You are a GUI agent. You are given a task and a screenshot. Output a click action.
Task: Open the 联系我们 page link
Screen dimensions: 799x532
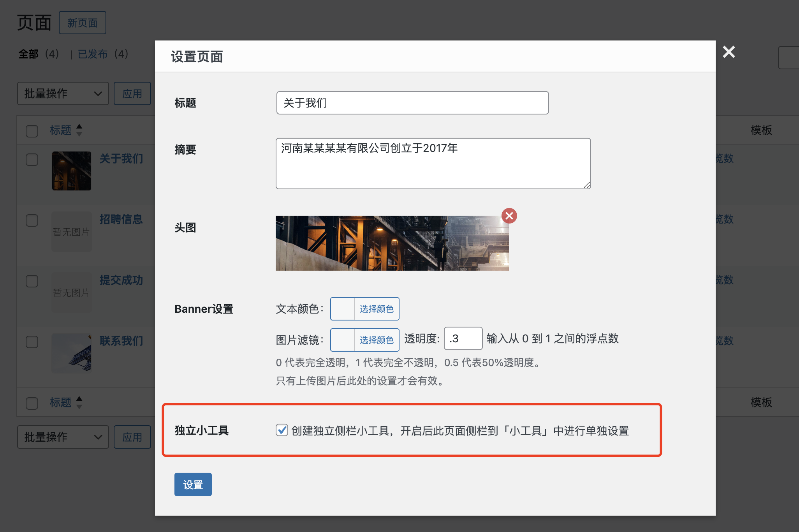pyautogui.click(x=121, y=341)
